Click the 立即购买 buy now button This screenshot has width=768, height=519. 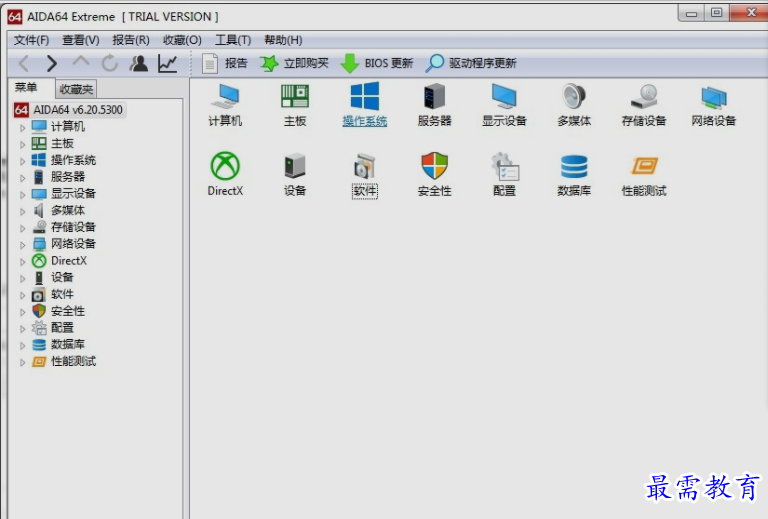pos(294,63)
